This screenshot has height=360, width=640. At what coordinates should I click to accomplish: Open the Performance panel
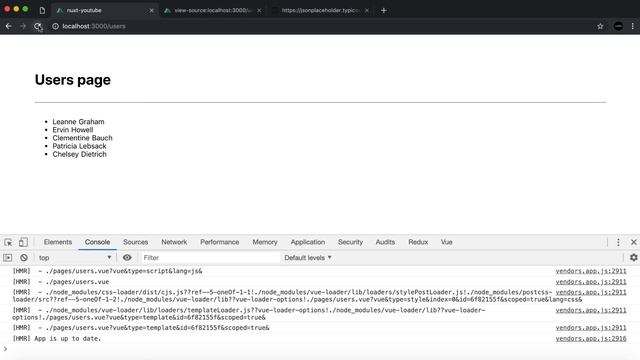tap(220, 242)
